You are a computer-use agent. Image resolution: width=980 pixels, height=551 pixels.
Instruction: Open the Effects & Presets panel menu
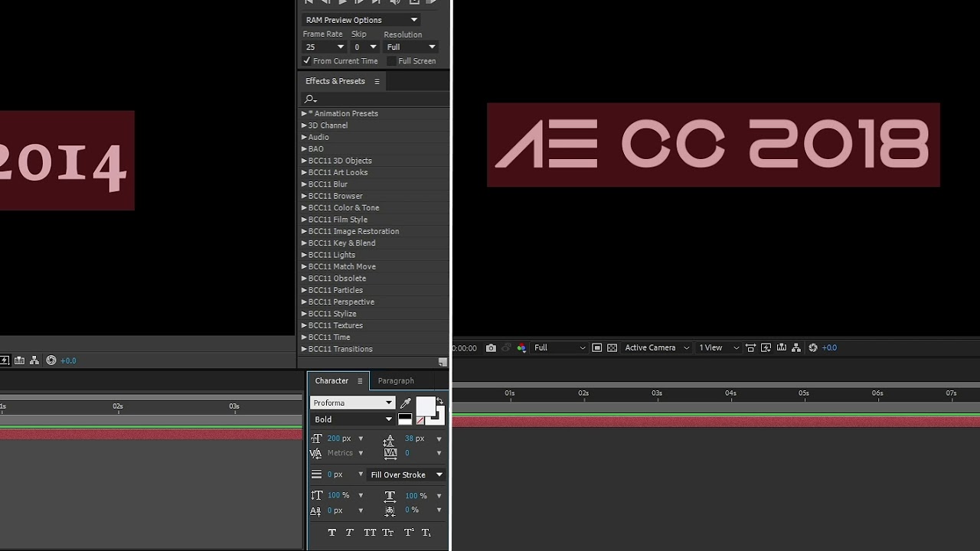tap(377, 81)
